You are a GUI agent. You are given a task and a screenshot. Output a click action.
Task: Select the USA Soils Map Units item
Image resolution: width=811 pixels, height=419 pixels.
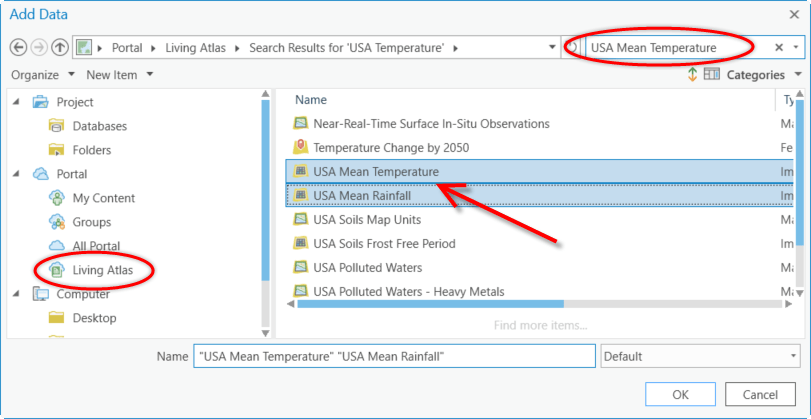[367, 220]
